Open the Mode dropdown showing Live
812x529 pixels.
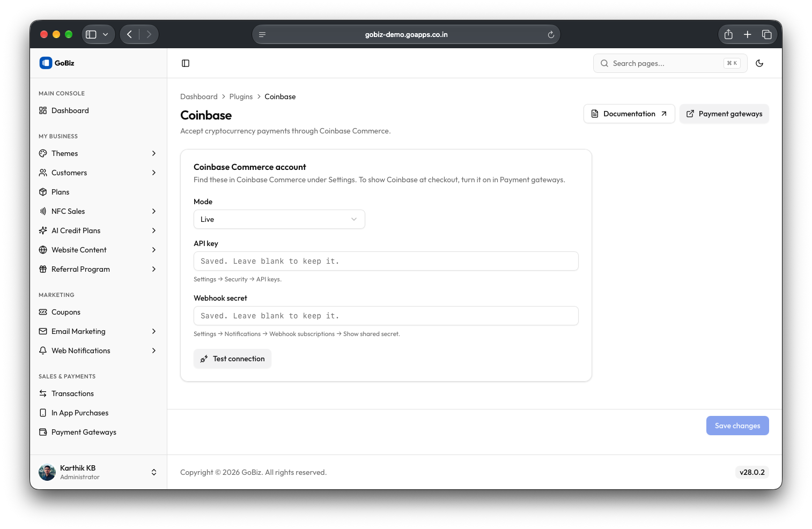279,219
